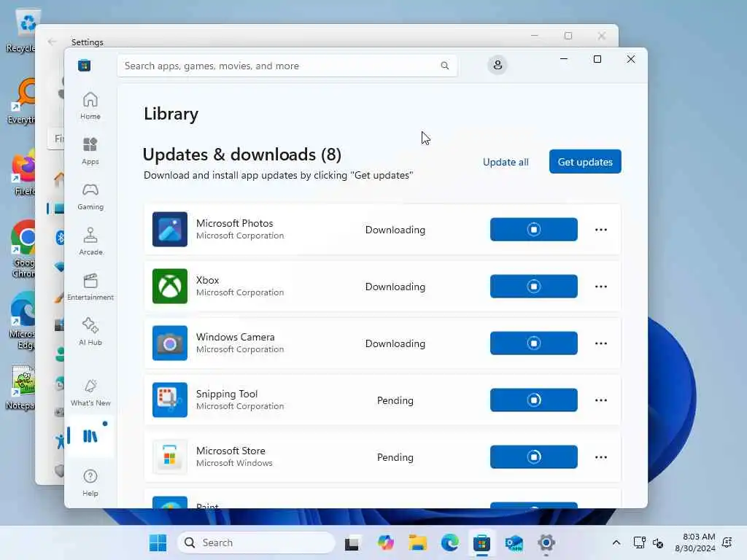
Task: Focus the Store search box
Action: (287, 66)
